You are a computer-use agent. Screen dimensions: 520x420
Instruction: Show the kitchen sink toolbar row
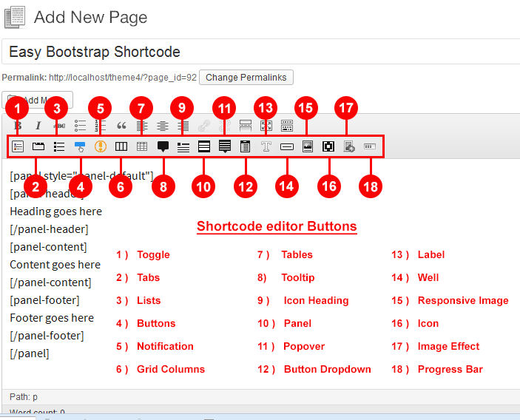click(x=287, y=126)
